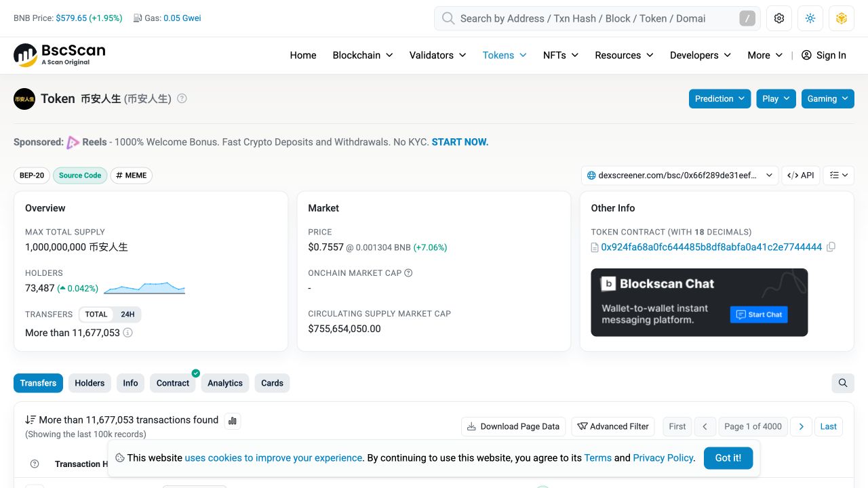Click Onchain Market Cap help icon

408,273
